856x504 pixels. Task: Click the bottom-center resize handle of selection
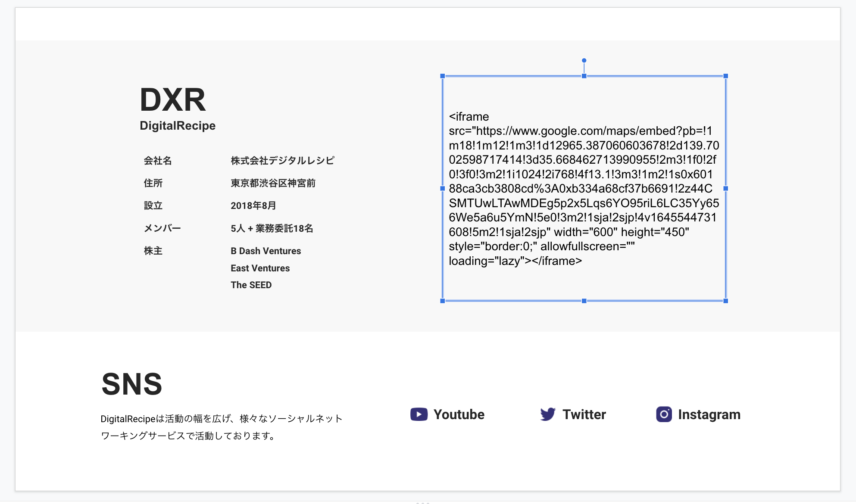pos(584,301)
